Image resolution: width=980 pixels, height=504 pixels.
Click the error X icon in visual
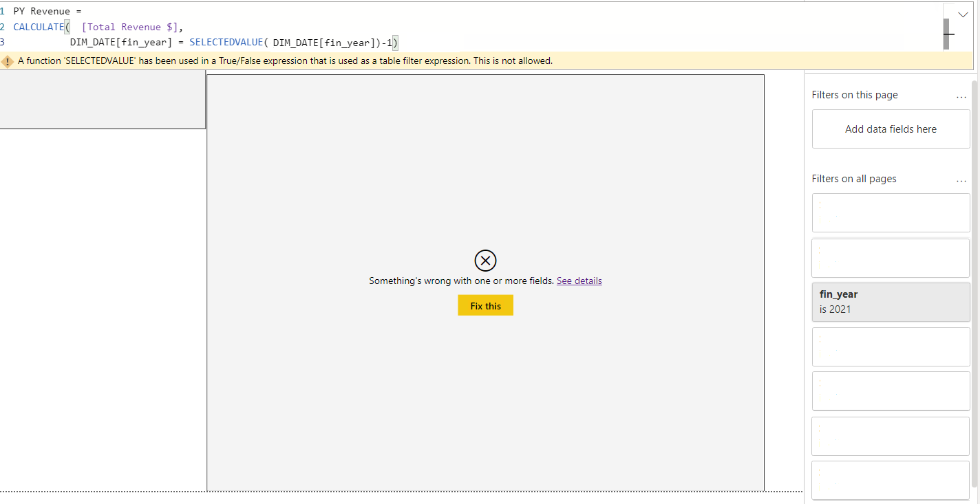point(485,261)
